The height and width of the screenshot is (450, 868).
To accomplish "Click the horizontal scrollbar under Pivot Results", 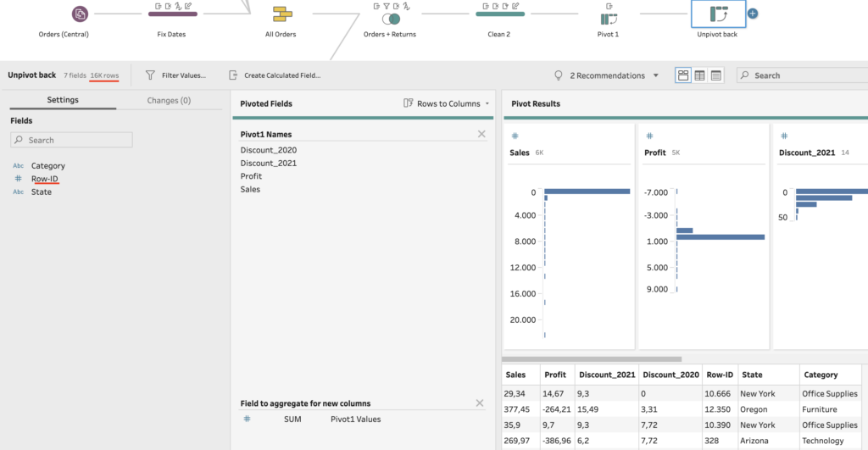I will (x=592, y=359).
